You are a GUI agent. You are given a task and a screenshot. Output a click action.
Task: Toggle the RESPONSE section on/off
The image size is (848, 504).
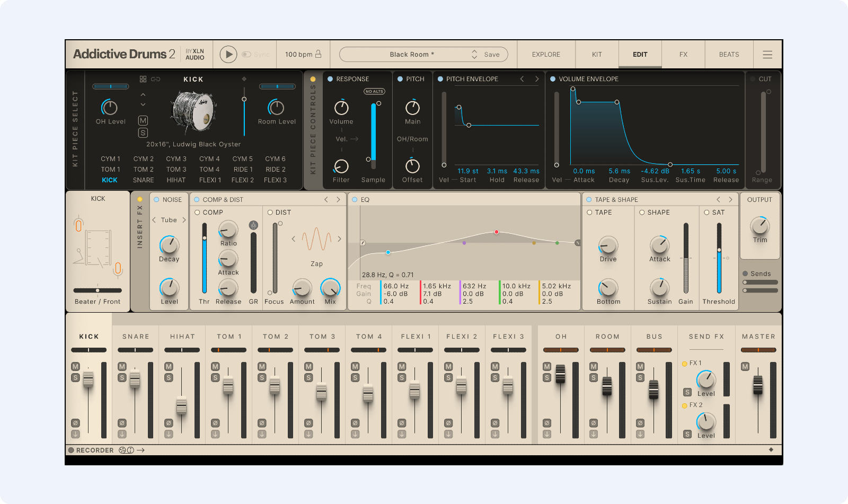tap(330, 79)
